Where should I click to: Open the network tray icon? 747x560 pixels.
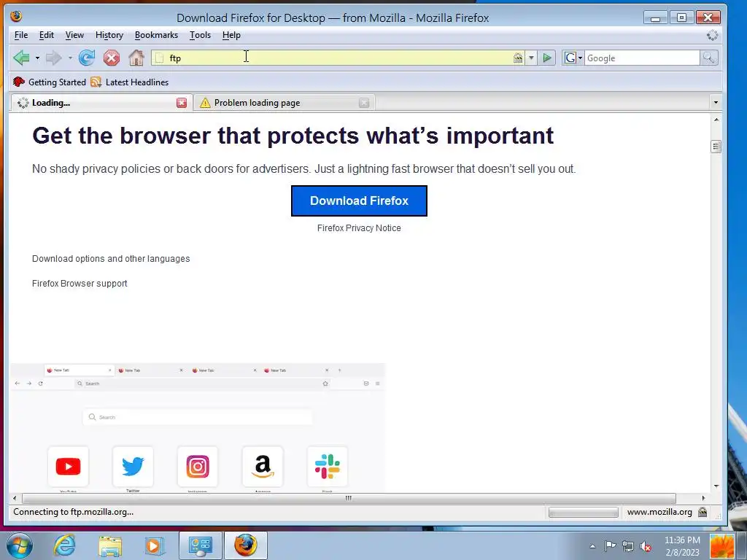pos(628,546)
